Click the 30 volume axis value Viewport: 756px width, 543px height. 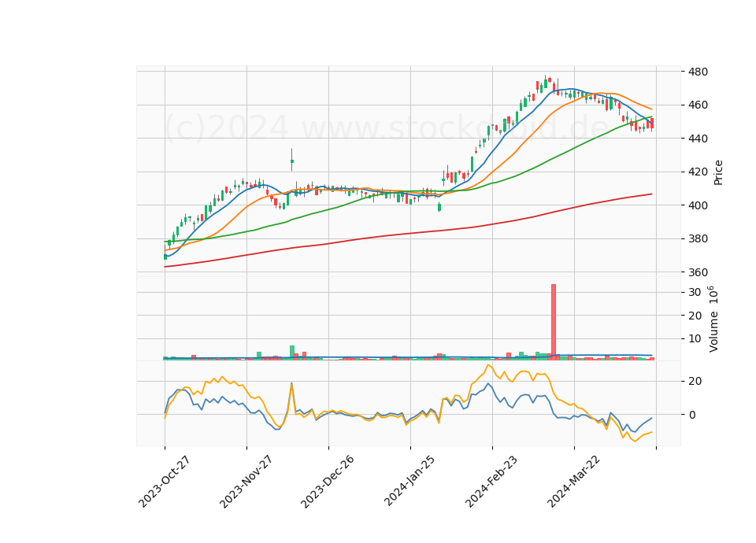(x=695, y=293)
